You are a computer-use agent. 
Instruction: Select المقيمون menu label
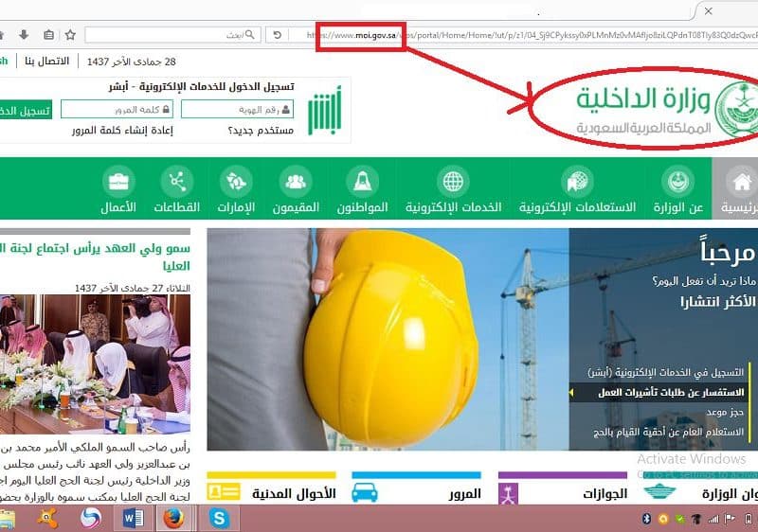(296, 207)
